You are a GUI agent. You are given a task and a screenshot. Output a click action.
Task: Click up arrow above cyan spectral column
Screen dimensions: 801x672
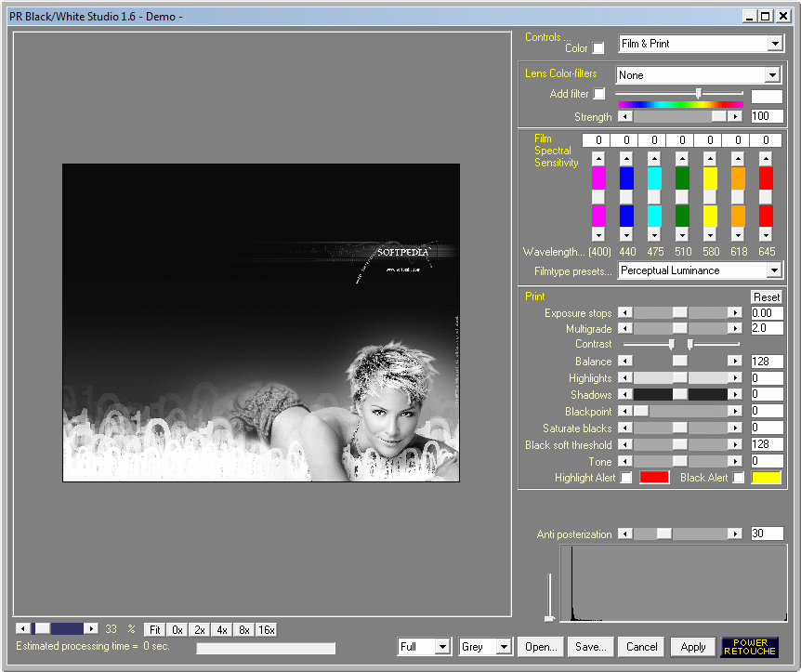[x=654, y=159]
